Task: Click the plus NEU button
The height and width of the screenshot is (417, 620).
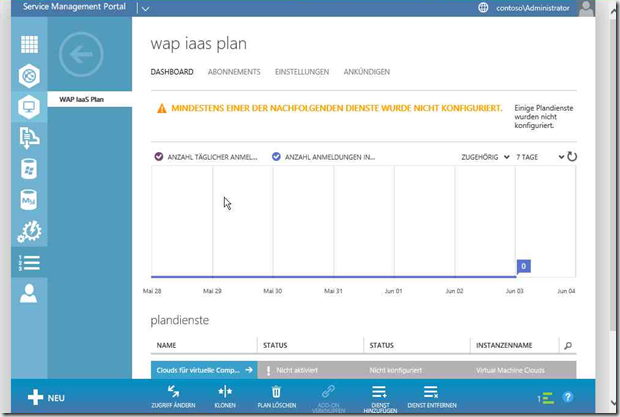Action: tap(46, 398)
